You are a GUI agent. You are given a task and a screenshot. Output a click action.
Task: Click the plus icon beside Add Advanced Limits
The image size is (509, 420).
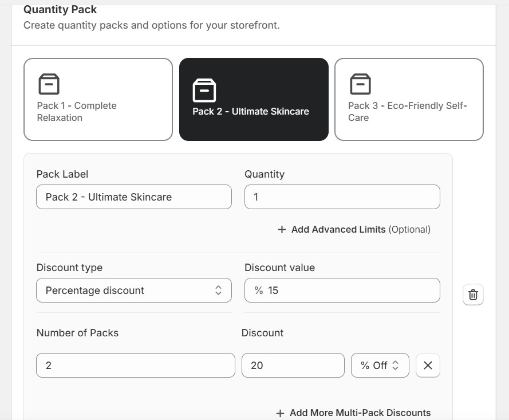tap(282, 229)
